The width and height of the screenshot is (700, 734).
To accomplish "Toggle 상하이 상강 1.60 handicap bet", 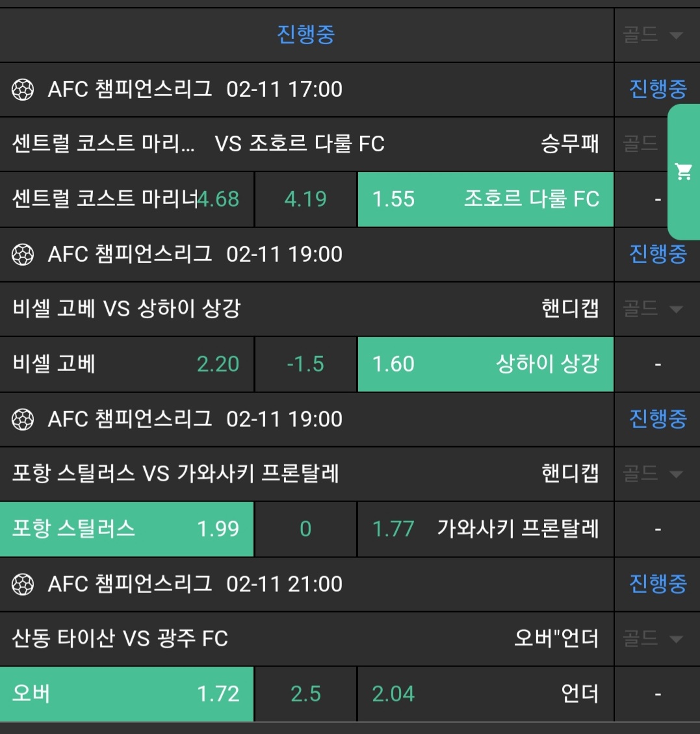I will pos(485,364).
